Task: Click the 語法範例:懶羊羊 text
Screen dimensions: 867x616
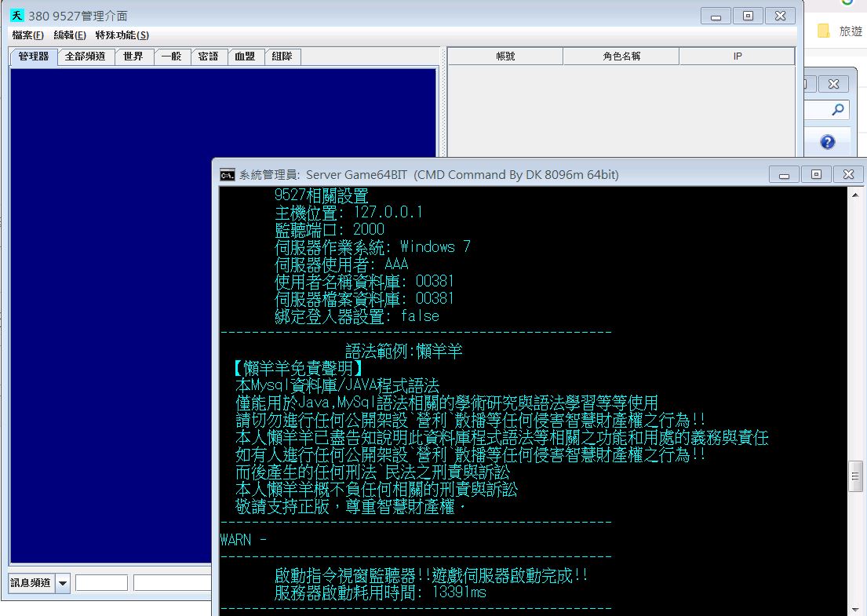Action: click(x=403, y=351)
